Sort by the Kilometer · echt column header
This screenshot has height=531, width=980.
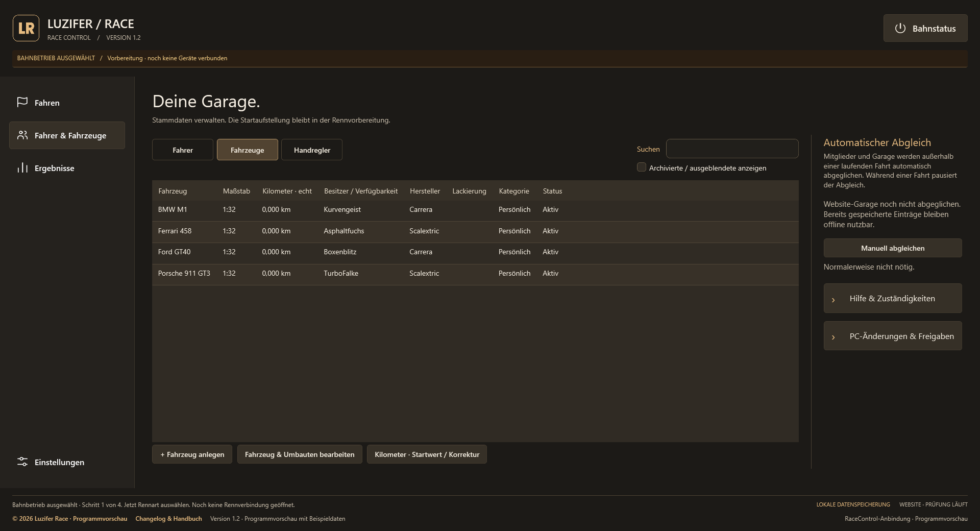click(x=287, y=191)
